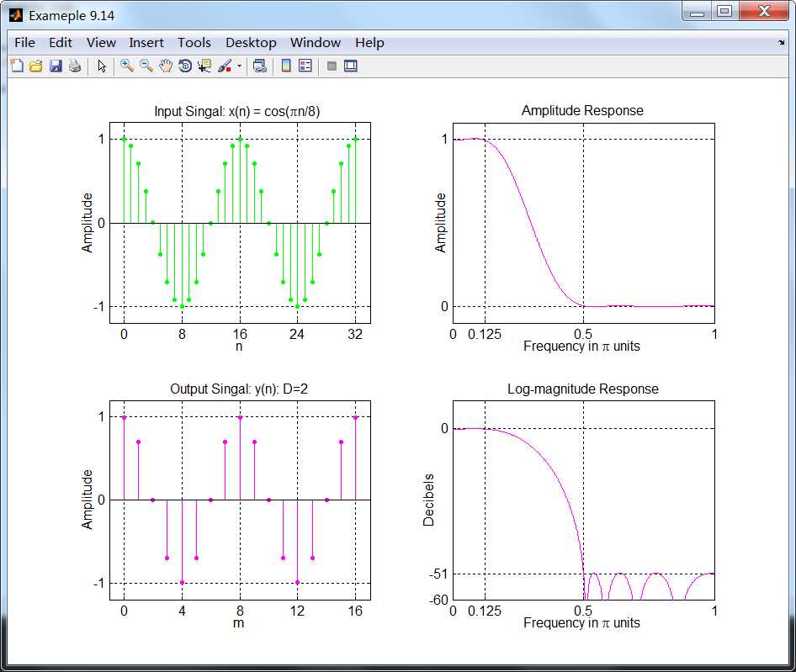Open the File menu
The height and width of the screenshot is (672, 796).
25,43
